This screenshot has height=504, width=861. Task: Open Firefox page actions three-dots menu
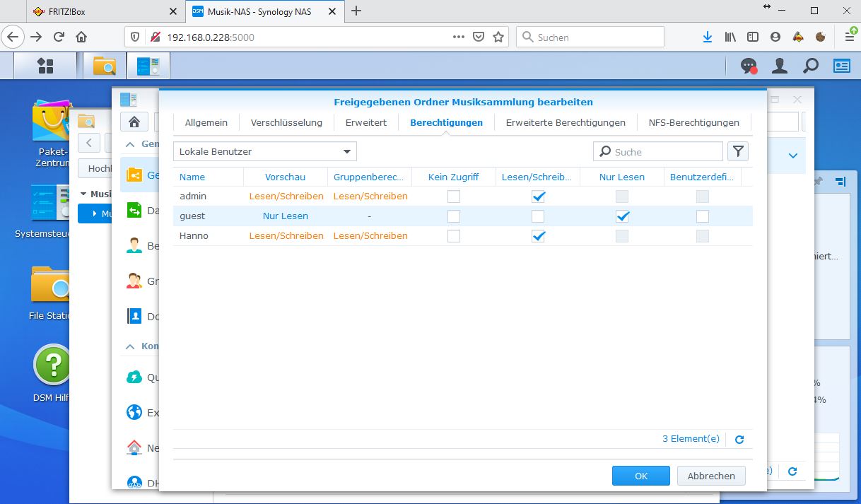[458, 37]
